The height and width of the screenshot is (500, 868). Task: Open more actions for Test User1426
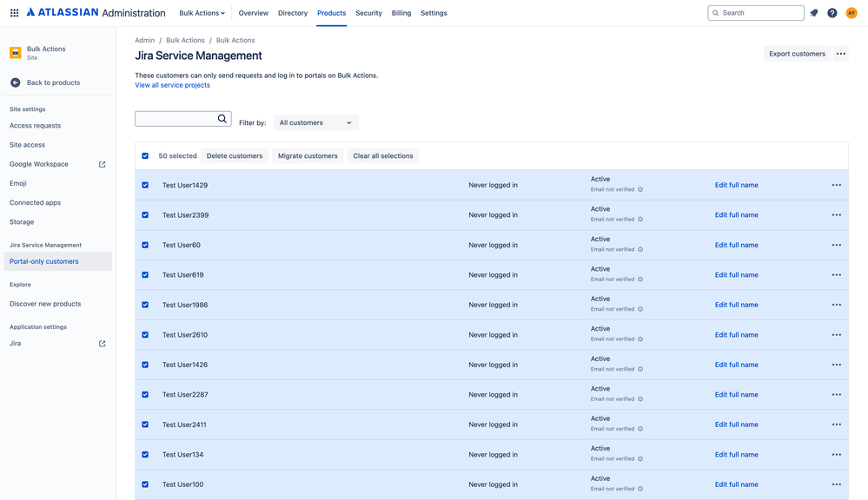pyautogui.click(x=837, y=365)
